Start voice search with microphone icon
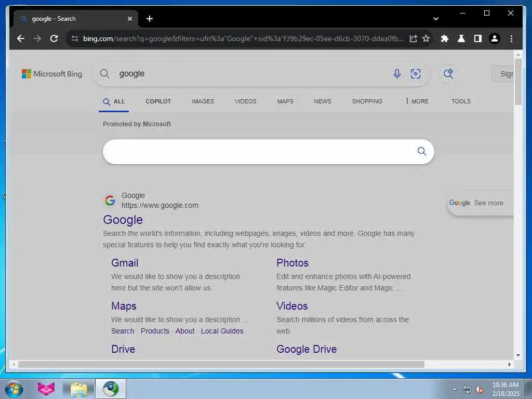 (397, 74)
